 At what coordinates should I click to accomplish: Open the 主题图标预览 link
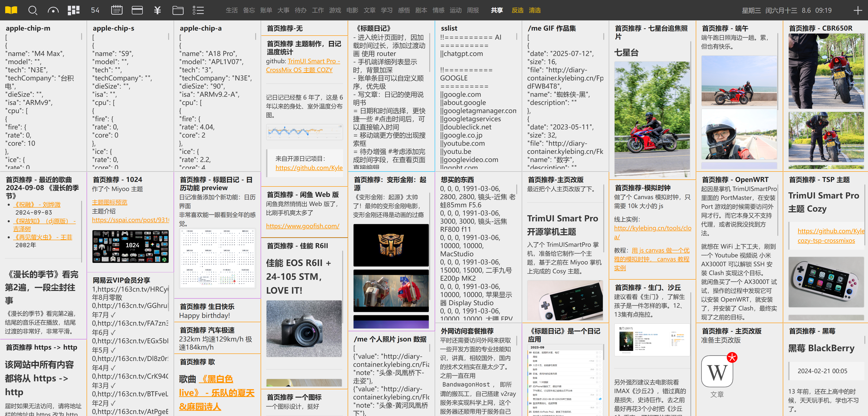pyautogui.click(x=109, y=202)
